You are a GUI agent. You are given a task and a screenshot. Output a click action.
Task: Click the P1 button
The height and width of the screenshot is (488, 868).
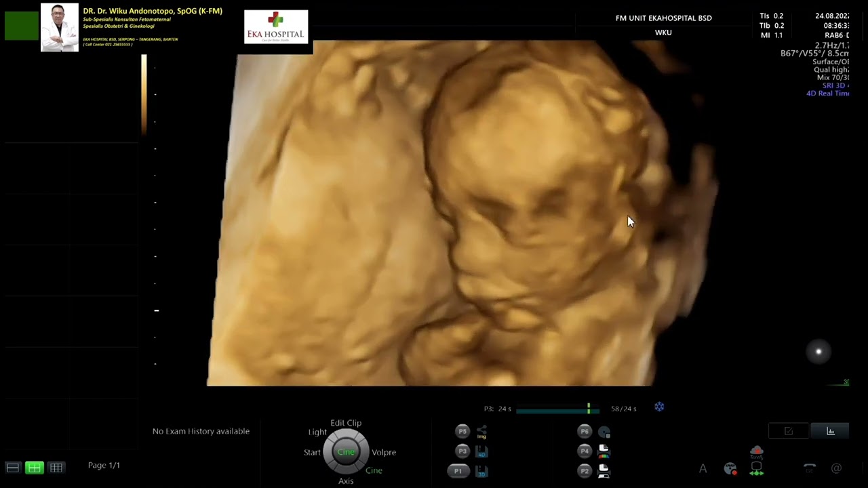pyautogui.click(x=458, y=471)
